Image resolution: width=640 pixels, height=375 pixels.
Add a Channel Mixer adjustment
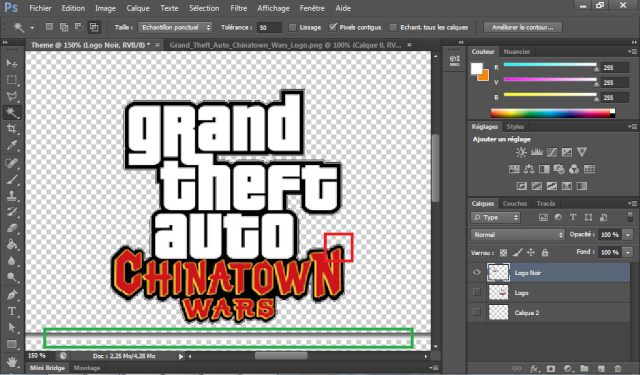[574, 169]
